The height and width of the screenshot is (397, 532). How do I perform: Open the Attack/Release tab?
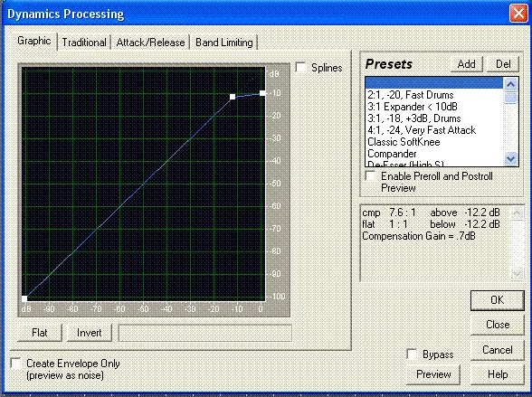click(150, 43)
